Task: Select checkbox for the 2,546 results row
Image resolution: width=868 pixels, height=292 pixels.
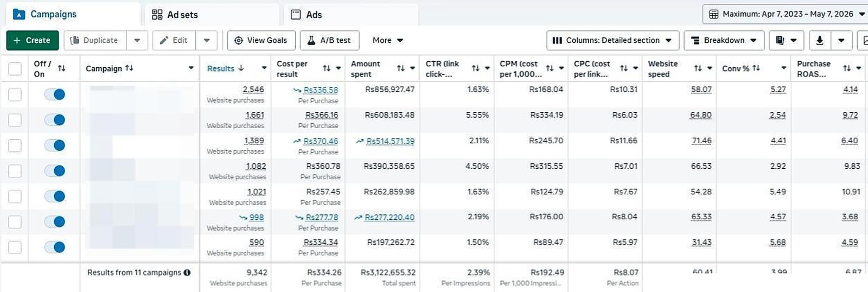Action: 15,94
